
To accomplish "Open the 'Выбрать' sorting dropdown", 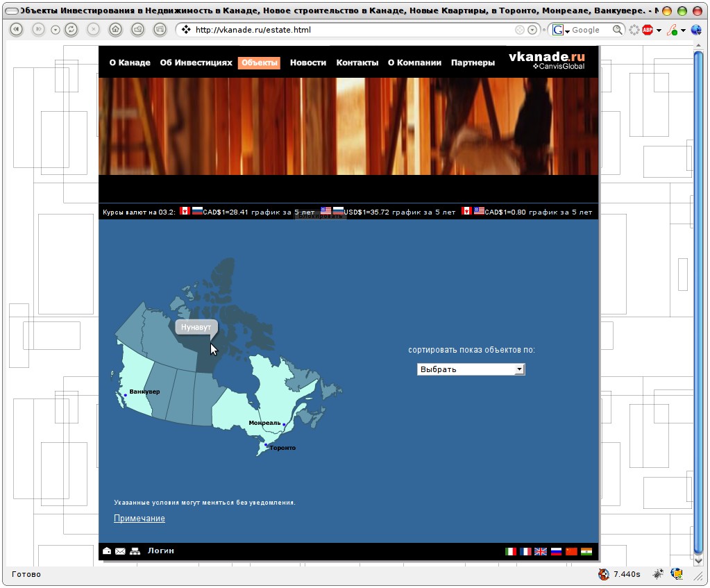I will click(471, 369).
